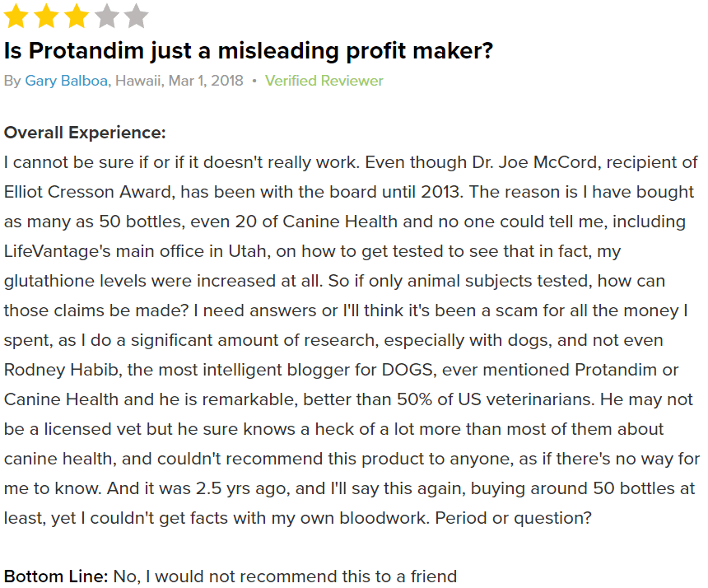708x588 pixels.
Task: Click the words Elliot Cresson Award
Action: (x=89, y=193)
